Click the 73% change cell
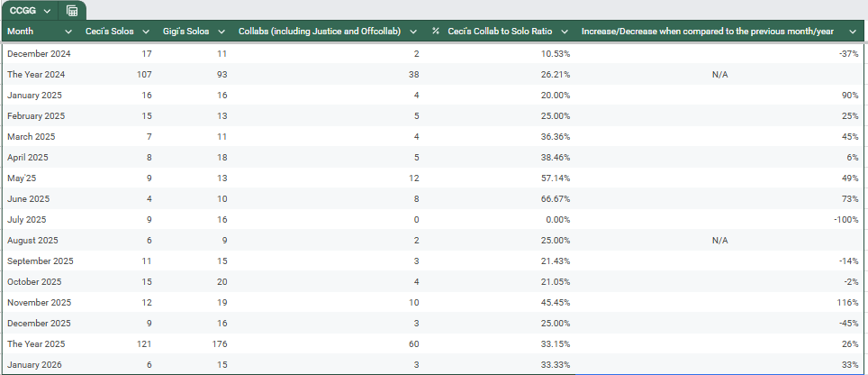 click(850, 199)
